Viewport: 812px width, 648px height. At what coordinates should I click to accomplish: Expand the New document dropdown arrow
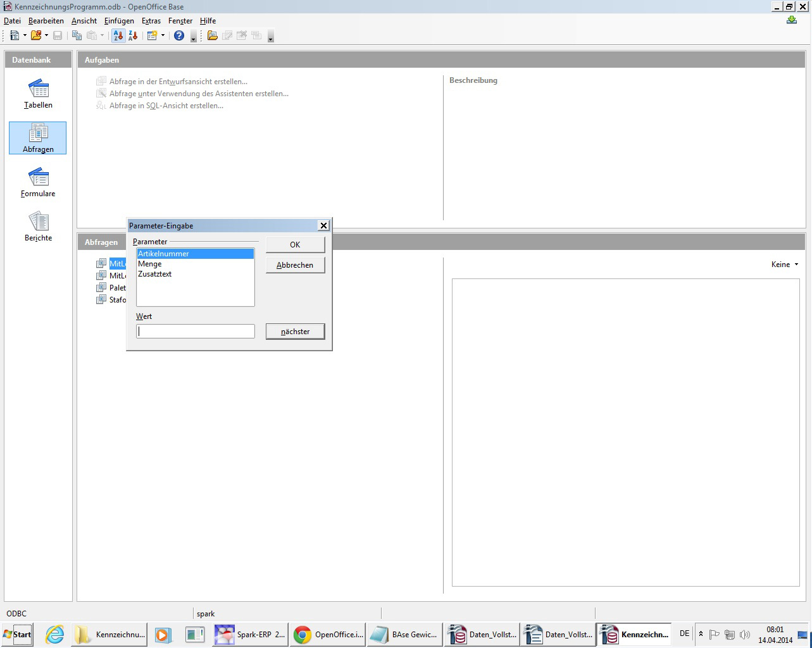tap(25, 35)
